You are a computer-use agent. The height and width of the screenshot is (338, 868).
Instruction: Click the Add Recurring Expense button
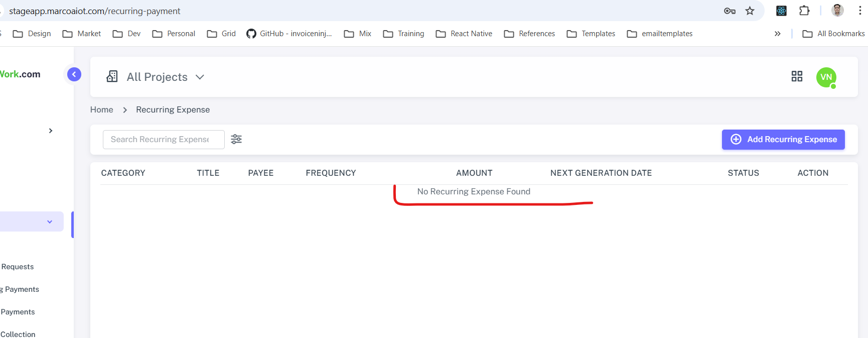pos(783,139)
